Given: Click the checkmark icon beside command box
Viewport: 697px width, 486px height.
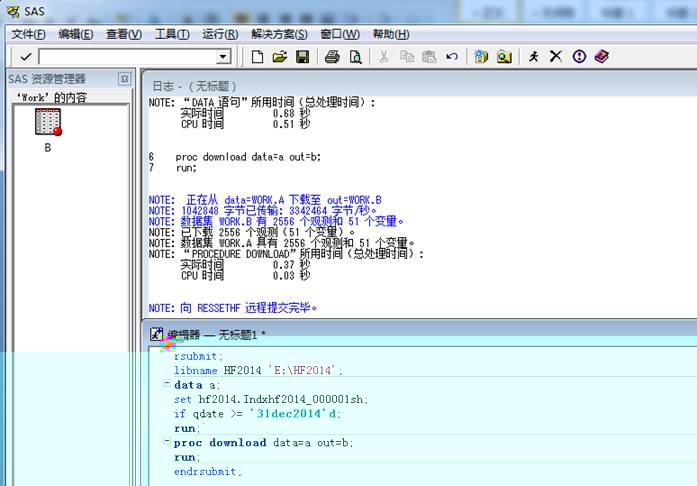Looking at the screenshot, I should 26,57.
